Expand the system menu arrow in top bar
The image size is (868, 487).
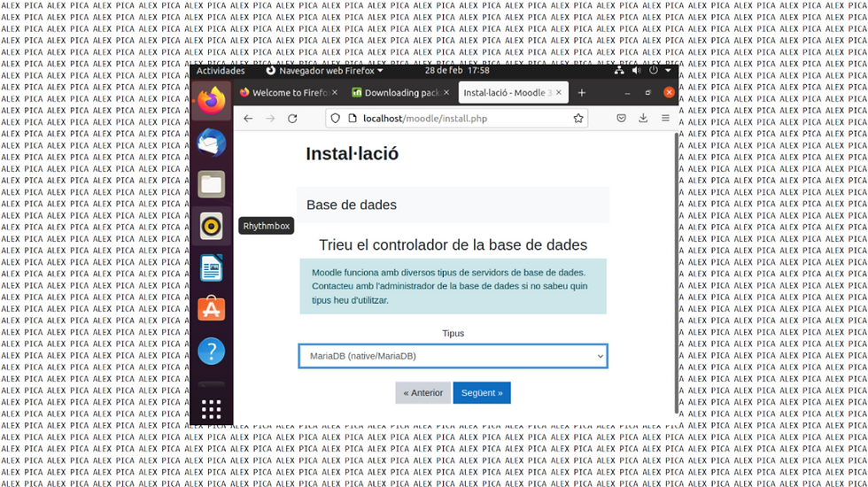click(668, 70)
